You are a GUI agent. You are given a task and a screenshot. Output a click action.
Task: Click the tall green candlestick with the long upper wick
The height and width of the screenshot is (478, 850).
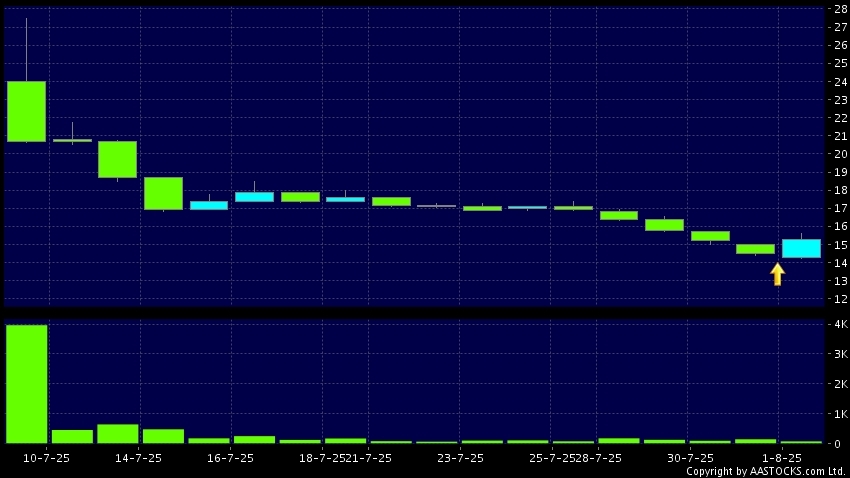[x=26, y=111]
